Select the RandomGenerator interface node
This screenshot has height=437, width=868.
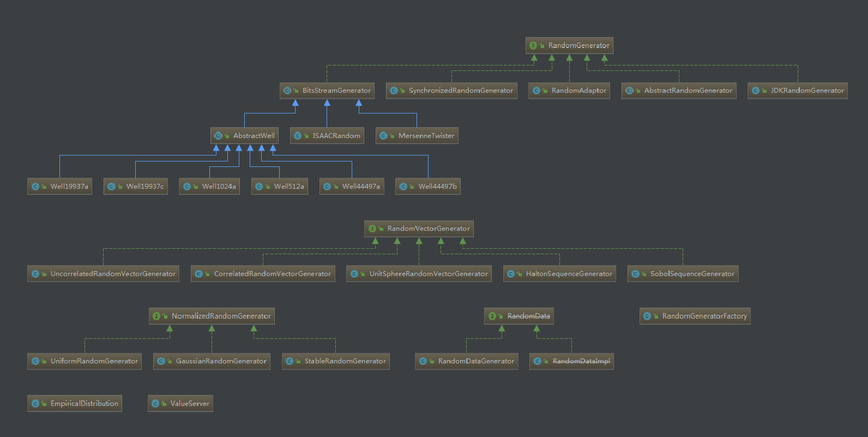pos(569,45)
